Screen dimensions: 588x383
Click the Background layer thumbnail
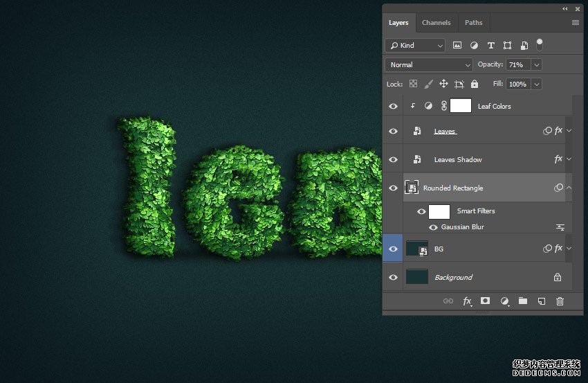coord(417,277)
